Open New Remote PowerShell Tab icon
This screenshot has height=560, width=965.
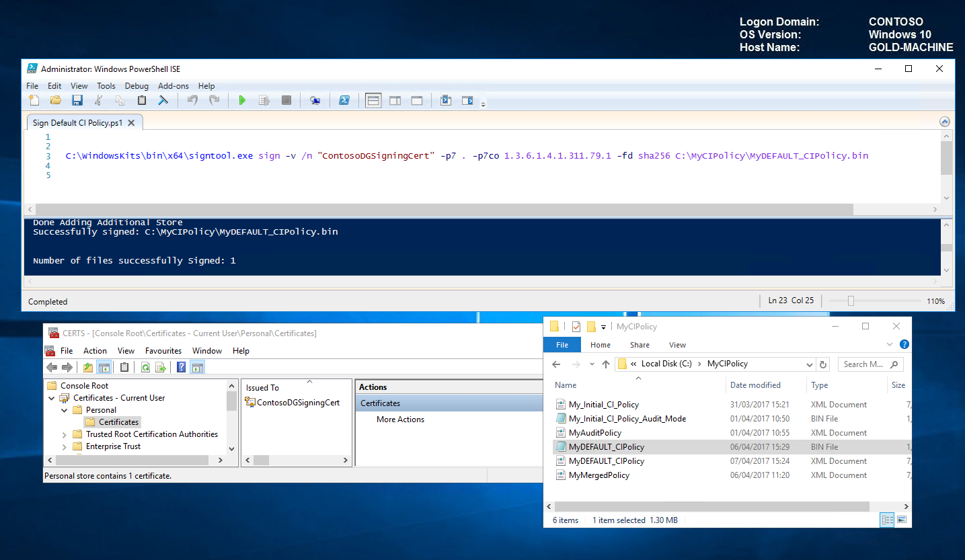(315, 101)
